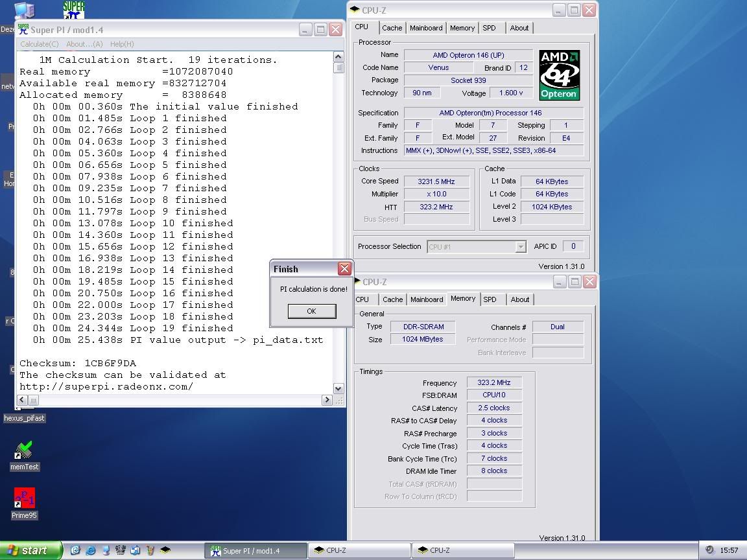The image size is (747, 560).
Task: Open About tab in top CPU-Z window
Action: pos(519,28)
